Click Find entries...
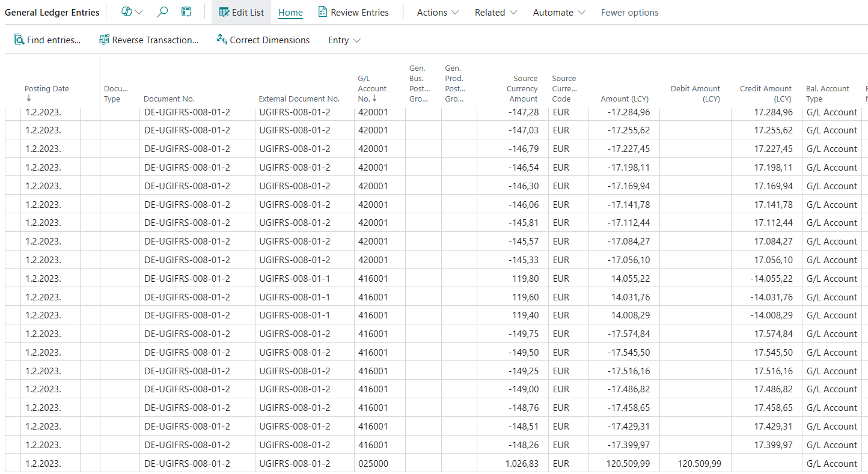 (47, 40)
